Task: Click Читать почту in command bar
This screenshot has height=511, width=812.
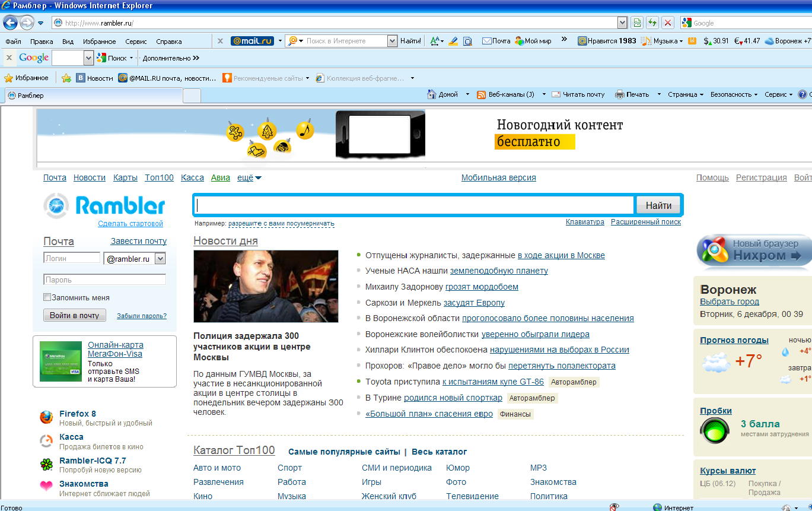Action: coord(578,94)
